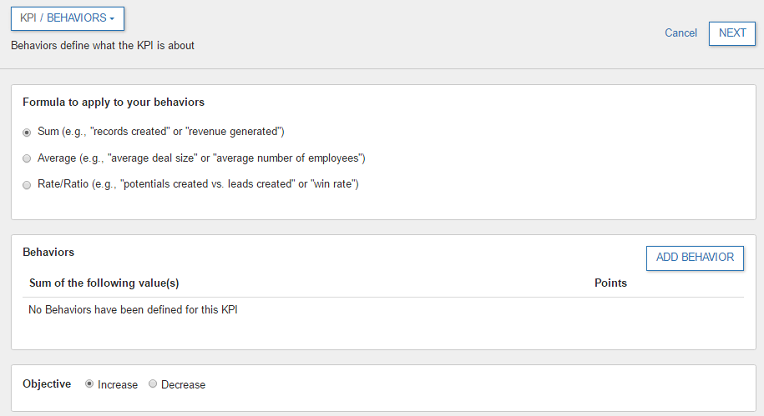Click the Points column header
Screen dimensions: 764x416
[x=610, y=283]
